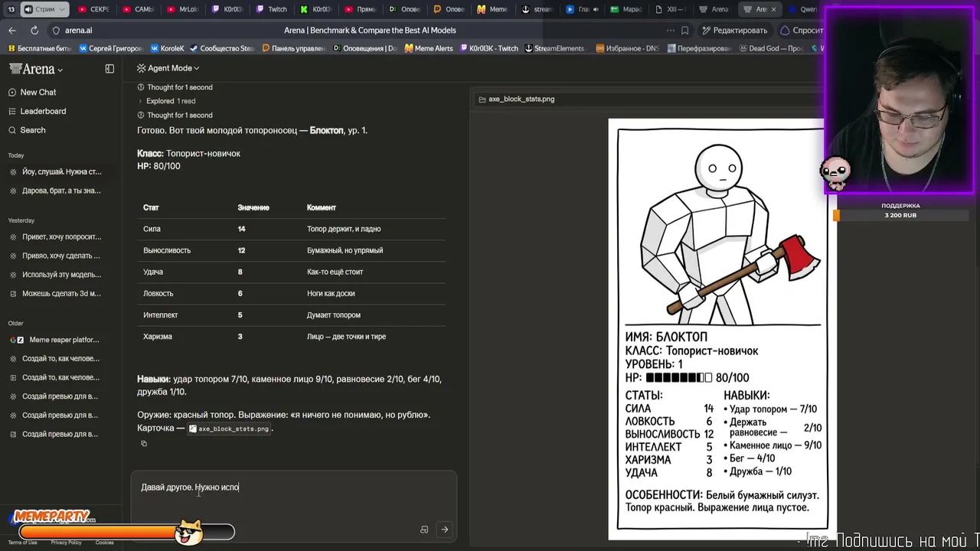The width and height of the screenshot is (980, 551).
Task: Click the Privacy Policy link
Action: 66,543
